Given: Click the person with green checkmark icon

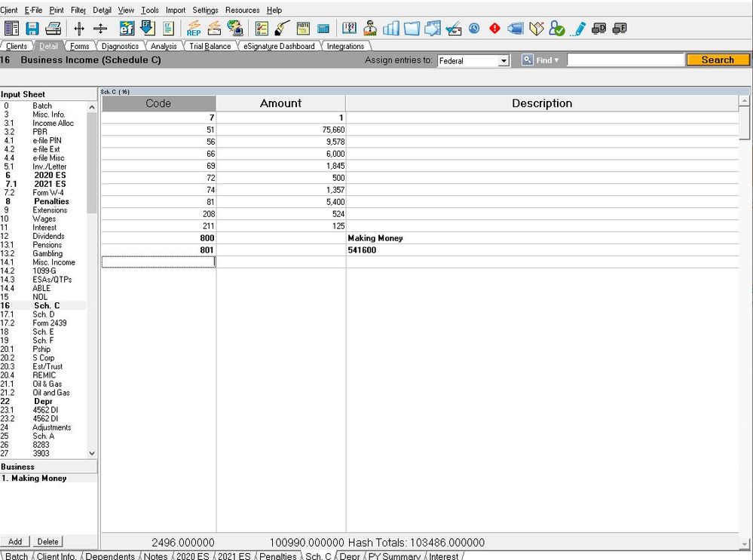Looking at the screenshot, I should point(557,29).
